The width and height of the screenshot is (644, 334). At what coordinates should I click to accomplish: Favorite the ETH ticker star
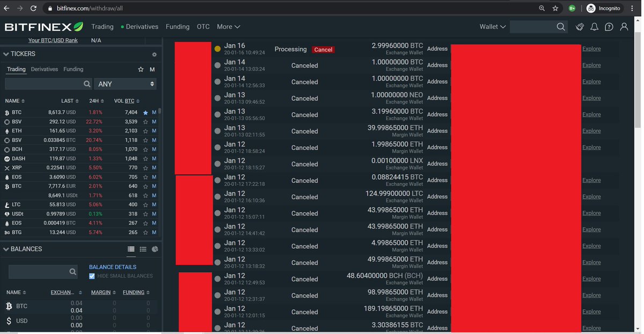tap(145, 131)
